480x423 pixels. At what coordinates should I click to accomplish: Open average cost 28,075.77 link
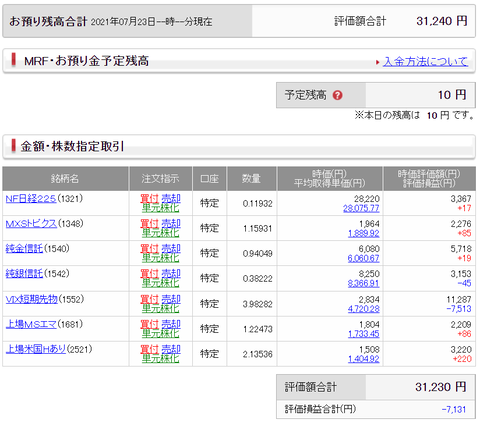coord(361,208)
